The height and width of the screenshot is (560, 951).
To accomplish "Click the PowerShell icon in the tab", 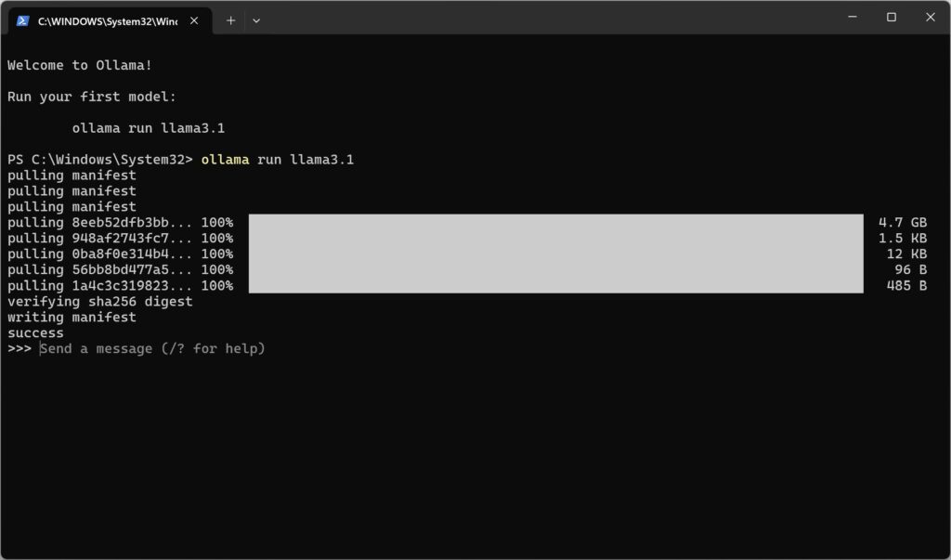I will [23, 20].
